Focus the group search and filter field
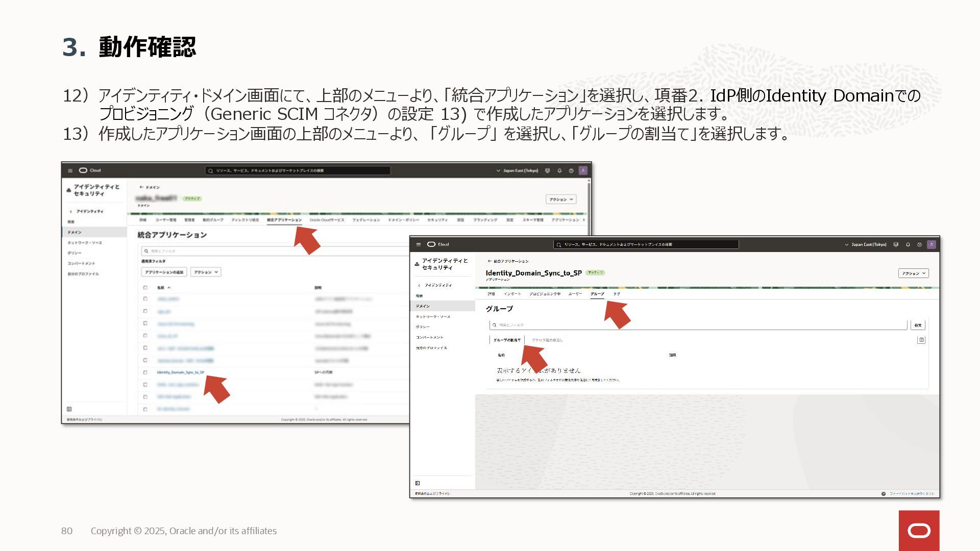This screenshot has width=980, height=551. pyautogui.click(x=698, y=325)
